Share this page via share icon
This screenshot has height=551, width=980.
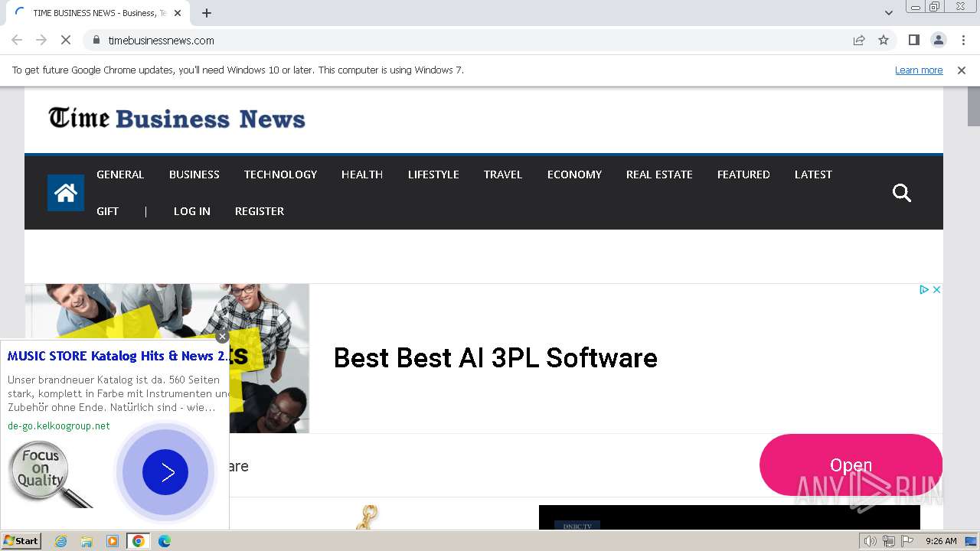pyautogui.click(x=859, y=40)
